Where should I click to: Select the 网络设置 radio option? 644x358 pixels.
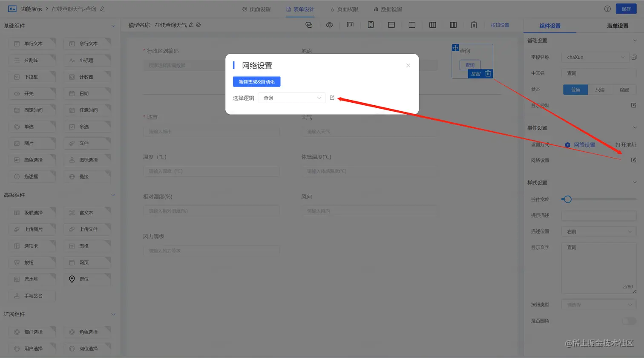580,145
